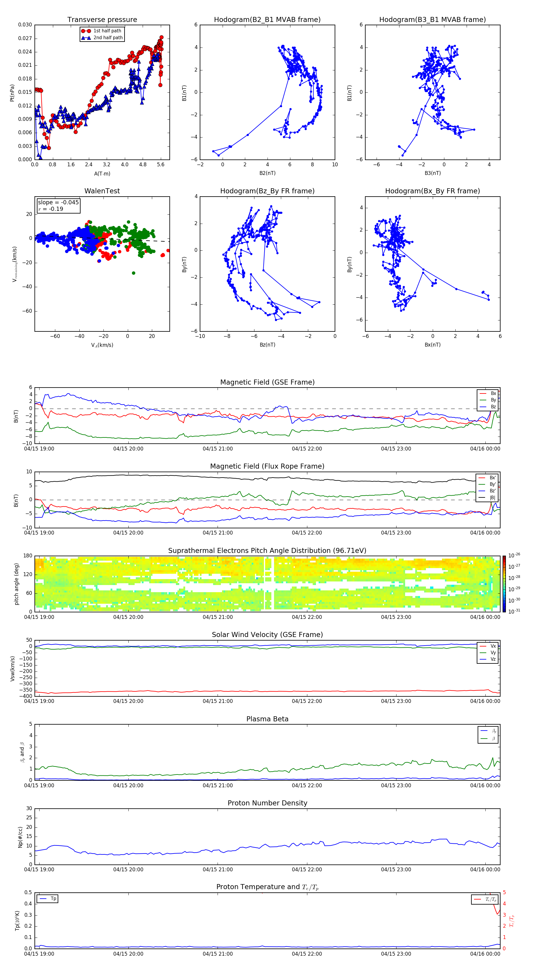The height and width of the screenshot is (980, 535).
Task: Select the "B3(nT)" x-axis label
Action: [432, 173]
